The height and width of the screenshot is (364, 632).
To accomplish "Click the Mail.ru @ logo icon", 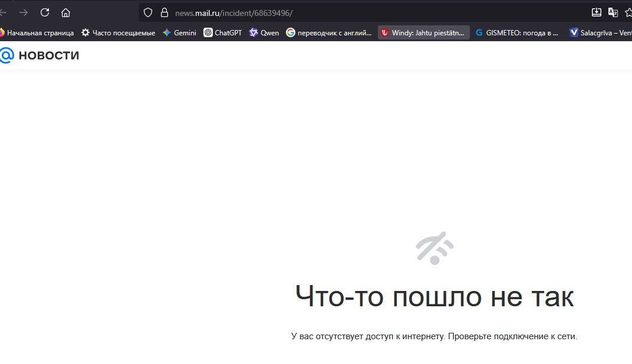I will 7,55.
